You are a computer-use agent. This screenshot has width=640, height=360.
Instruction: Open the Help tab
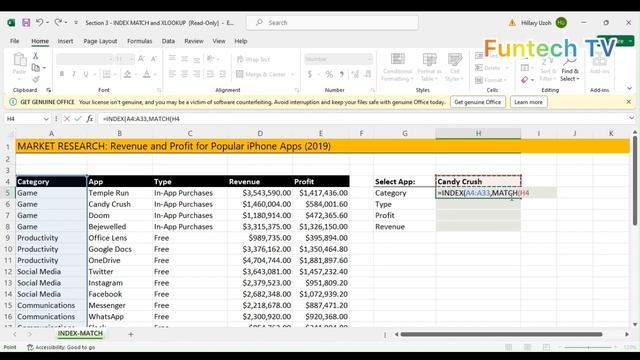click(x=241, y=41)
